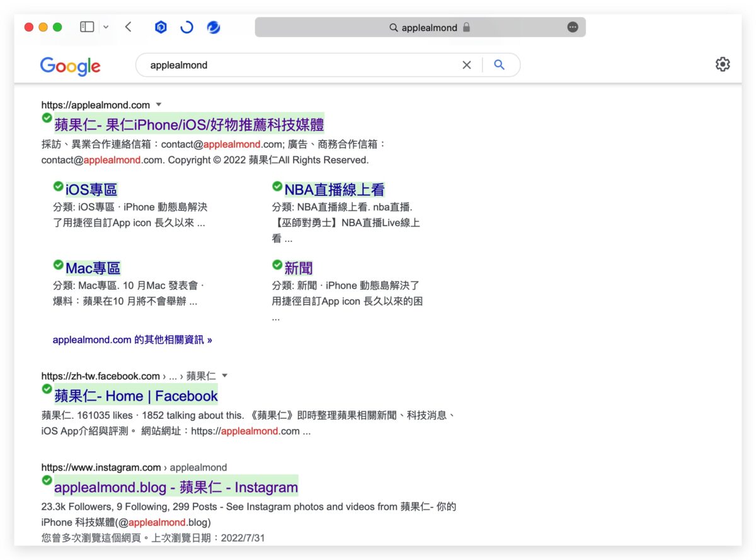Viewport: 756px width, 560px height.
Task: Open applealmond.com 的其他相關資訊 link
Action: (x=132, y=340)
